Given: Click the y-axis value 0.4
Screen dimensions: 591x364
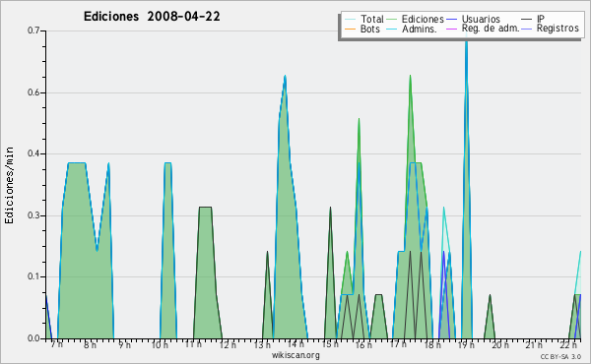Looking at the screenshot, I should click(33, 153).
